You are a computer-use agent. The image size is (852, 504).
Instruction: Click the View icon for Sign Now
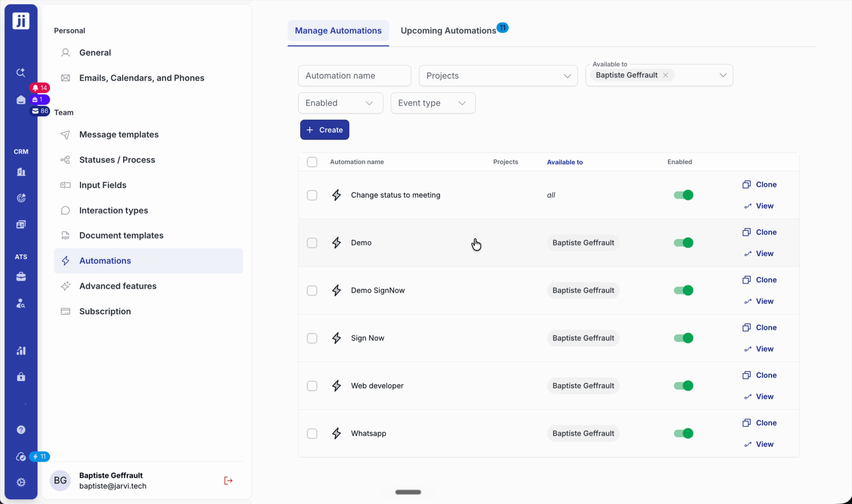(x=748, y=349)
